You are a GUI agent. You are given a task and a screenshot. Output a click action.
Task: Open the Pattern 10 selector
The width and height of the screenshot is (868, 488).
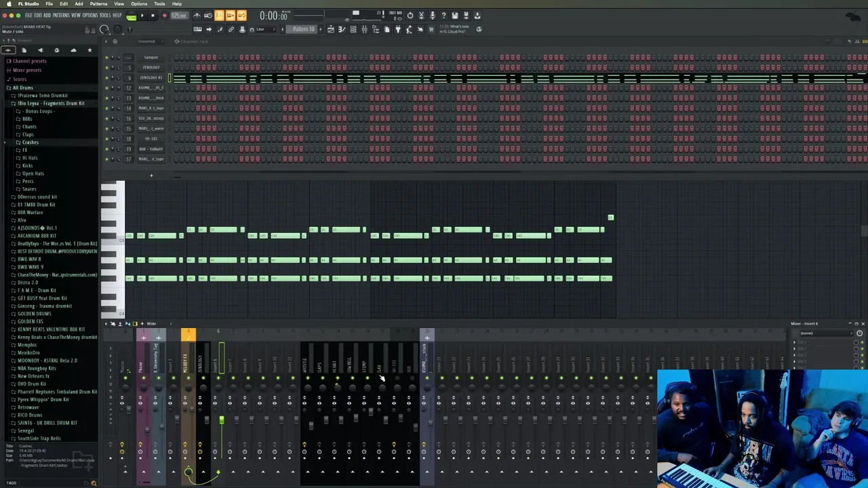pos(303,29)
